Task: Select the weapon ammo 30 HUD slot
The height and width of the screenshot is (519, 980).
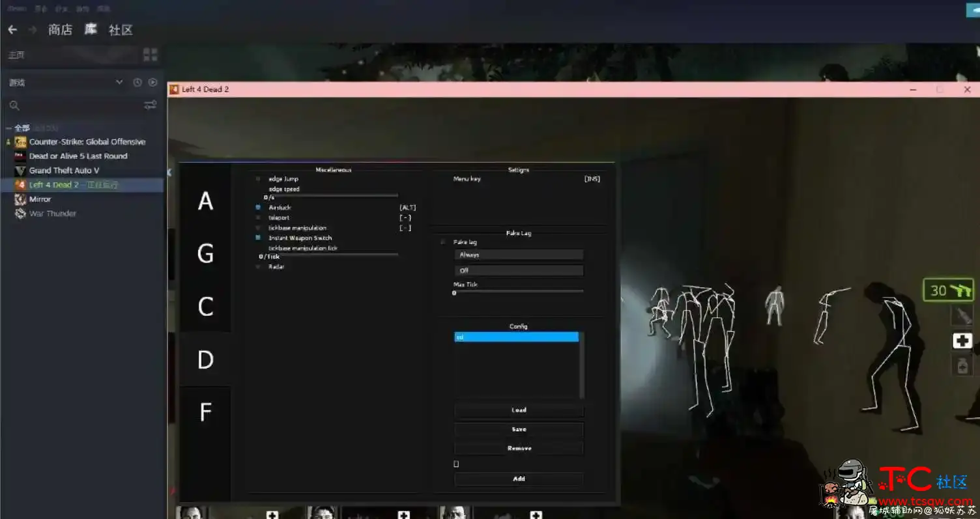Action: click(x=949, y=290)
